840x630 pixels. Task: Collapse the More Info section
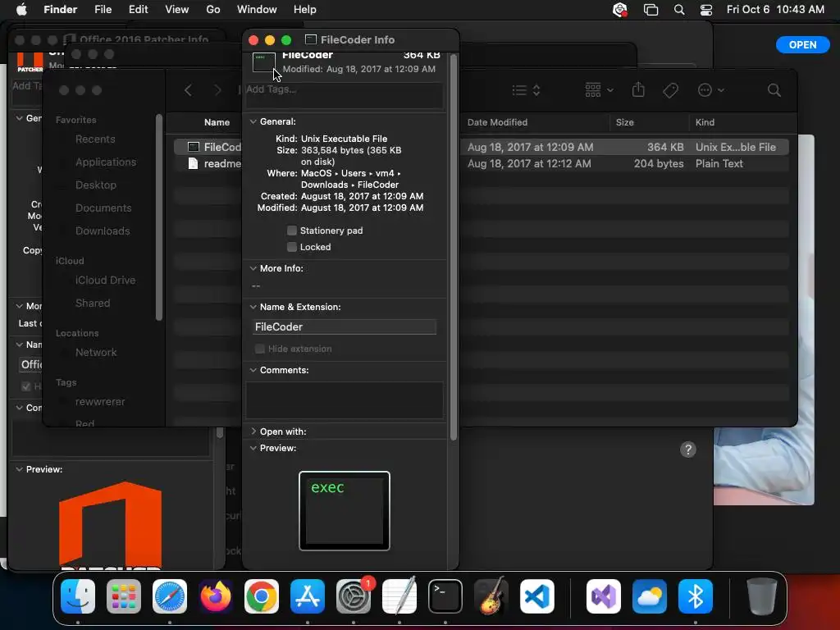pyautogui.click(x=253, y=268)
